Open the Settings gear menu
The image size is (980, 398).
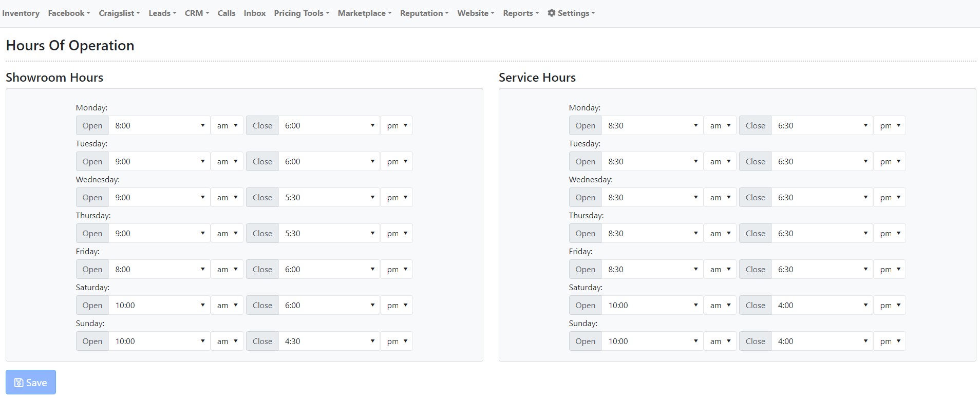[x=571, y=13]
